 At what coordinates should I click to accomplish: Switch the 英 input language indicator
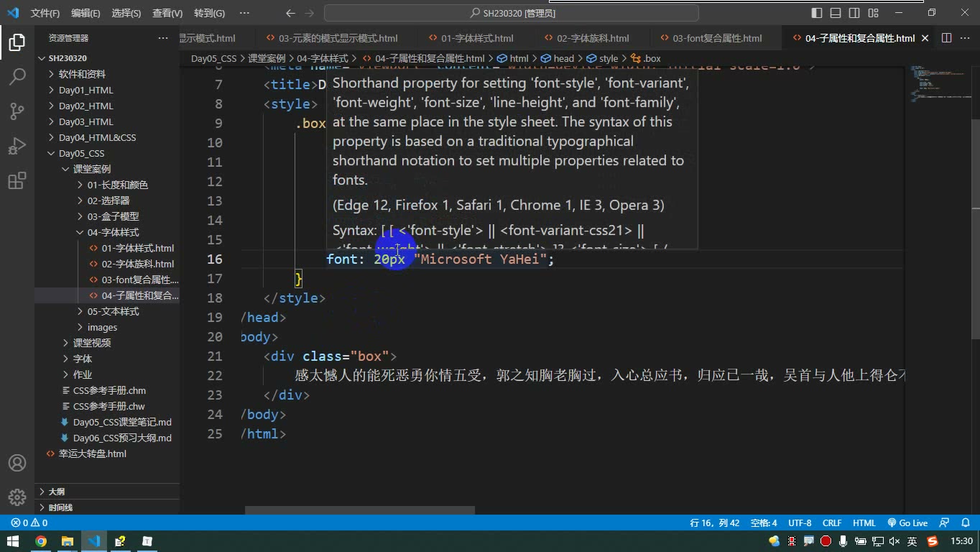click(x=912, y=541)
